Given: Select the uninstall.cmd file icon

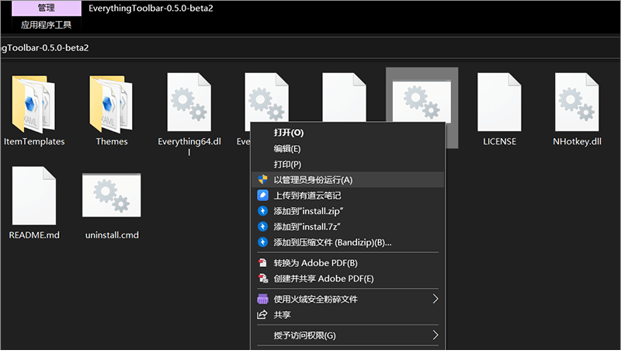Looking at the screenshot, I should click(111, 196).
